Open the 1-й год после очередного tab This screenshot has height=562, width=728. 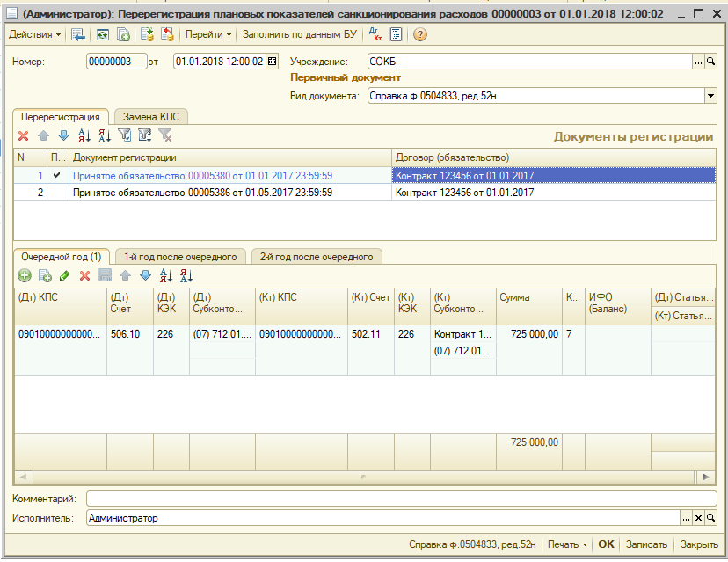tap(180, 257)
